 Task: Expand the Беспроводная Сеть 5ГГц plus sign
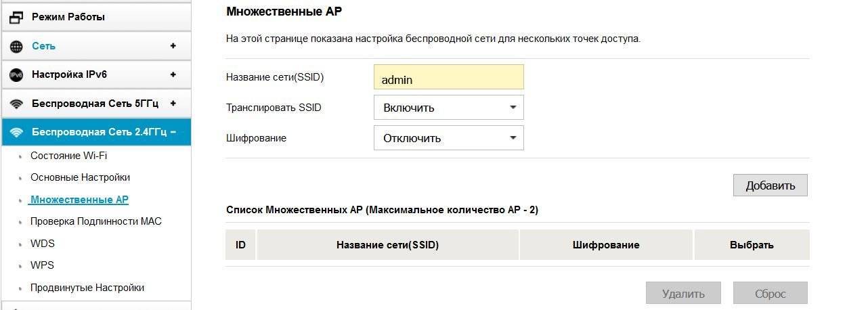click(x=173, y=103)
